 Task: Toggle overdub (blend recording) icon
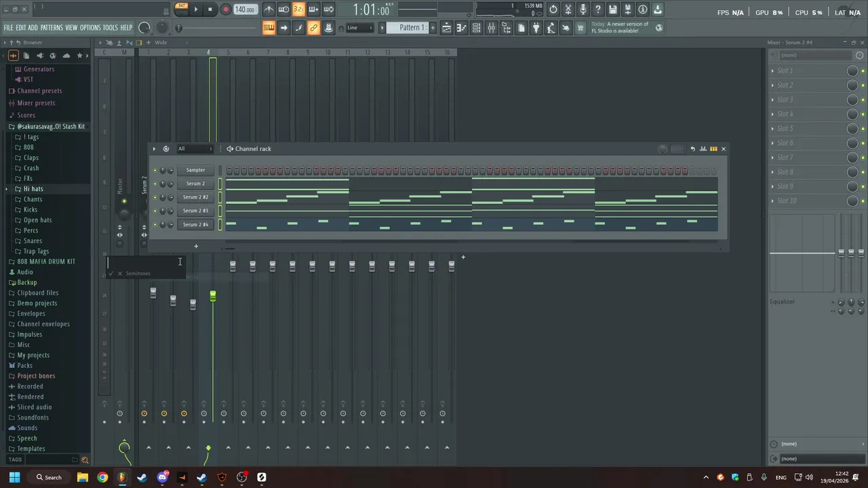pos(313,9)
